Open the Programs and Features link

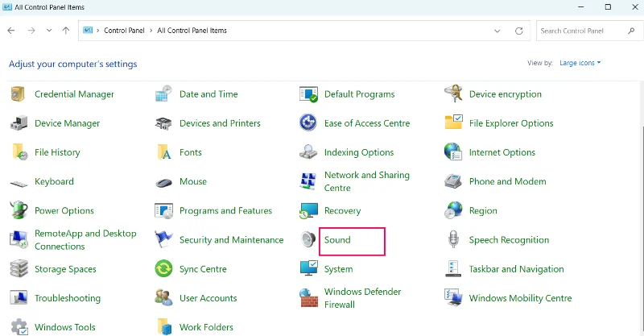[x=225, y=210]
